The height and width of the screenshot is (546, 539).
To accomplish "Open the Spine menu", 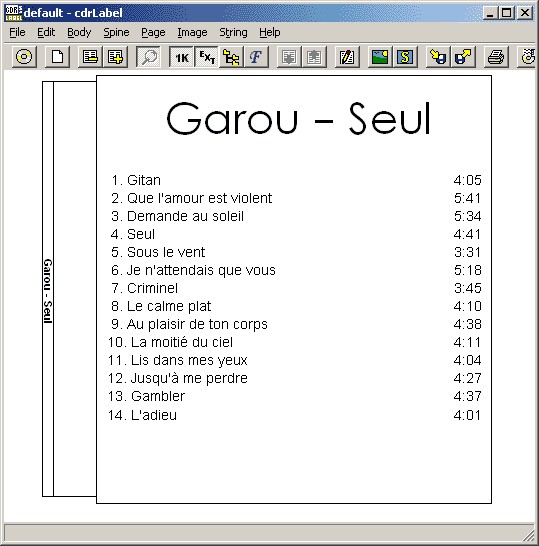I will (116, 32).
